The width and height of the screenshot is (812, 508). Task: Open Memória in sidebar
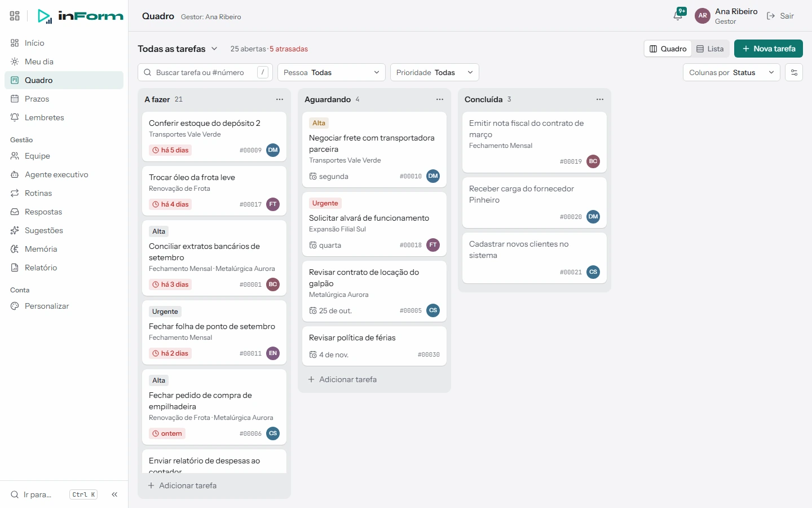[64, 249]
